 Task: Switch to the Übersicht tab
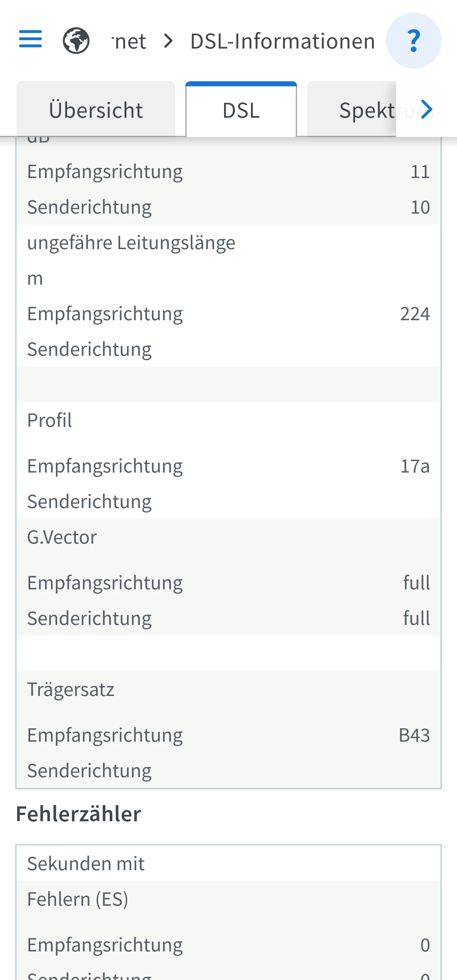click(x=96, y=110)
